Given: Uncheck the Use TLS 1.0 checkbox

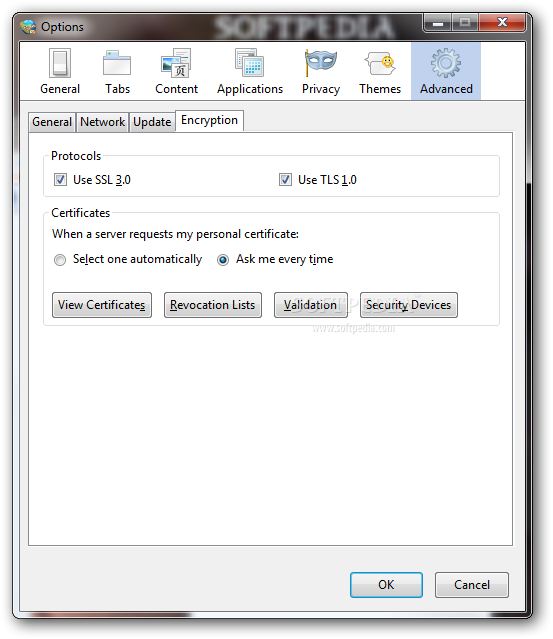Looking at the screenshot, I should (285, 179).
